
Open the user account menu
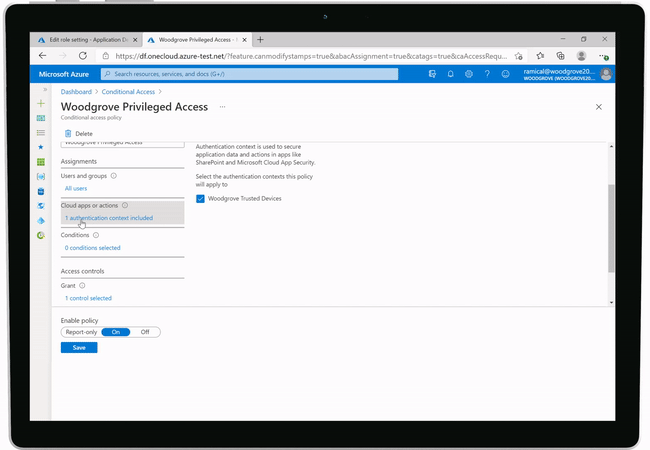pyautogui.click(x=606, y=74)
